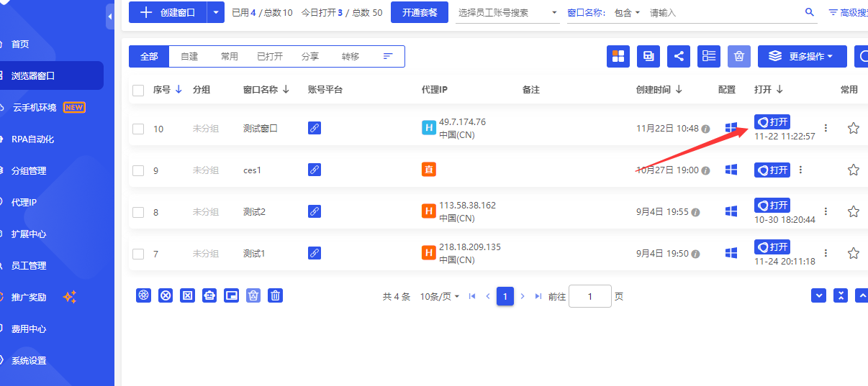The image size is (868, 386).
Task: Star the 测试窗口 row as favorite
Action: 853,128
